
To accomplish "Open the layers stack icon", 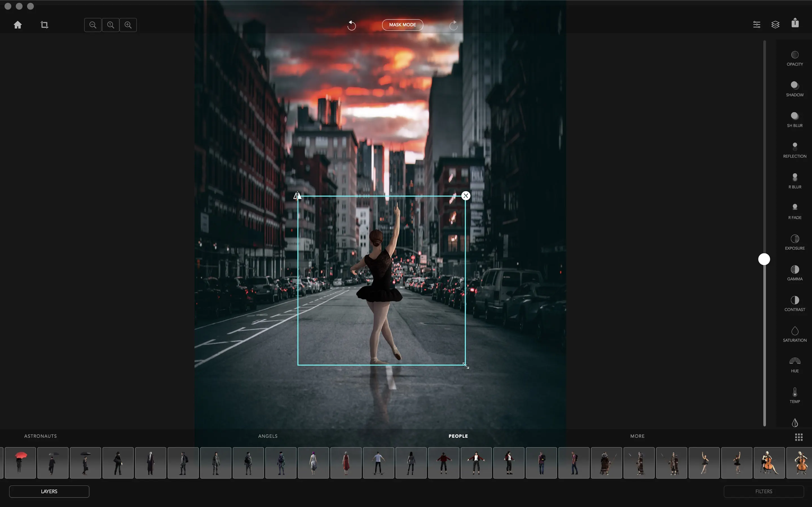I will (x=775, y=25).
